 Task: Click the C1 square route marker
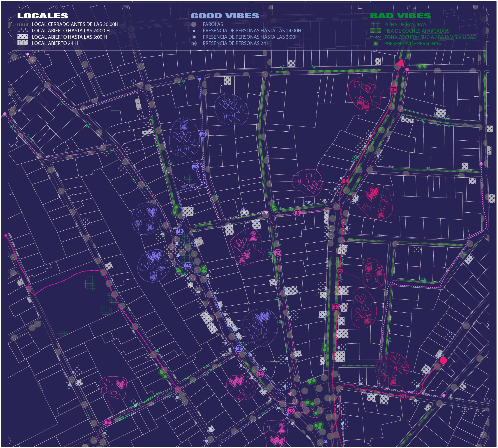click(404, 396)
